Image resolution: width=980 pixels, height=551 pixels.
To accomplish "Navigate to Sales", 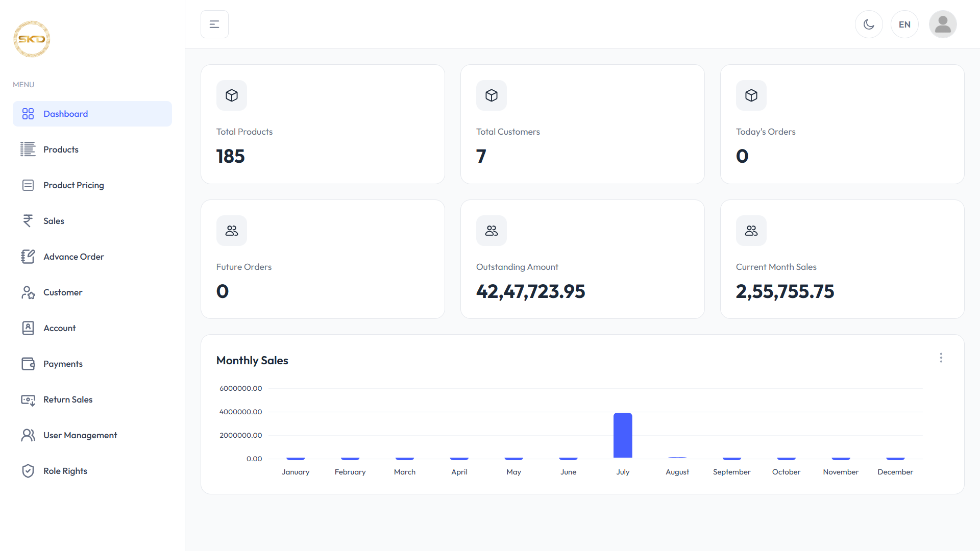I will [92, 221].
